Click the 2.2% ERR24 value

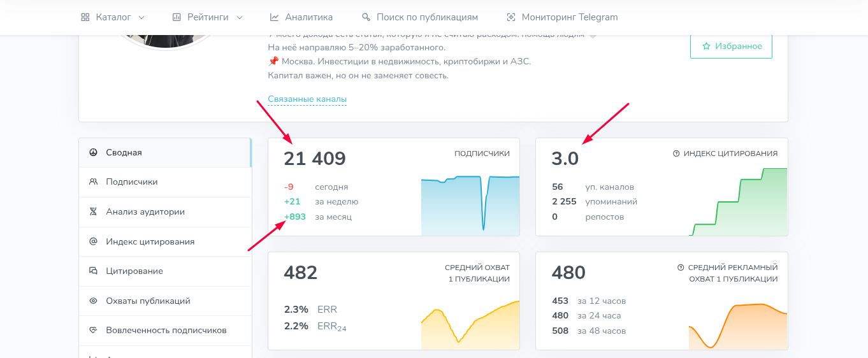[x=296, y=326]
